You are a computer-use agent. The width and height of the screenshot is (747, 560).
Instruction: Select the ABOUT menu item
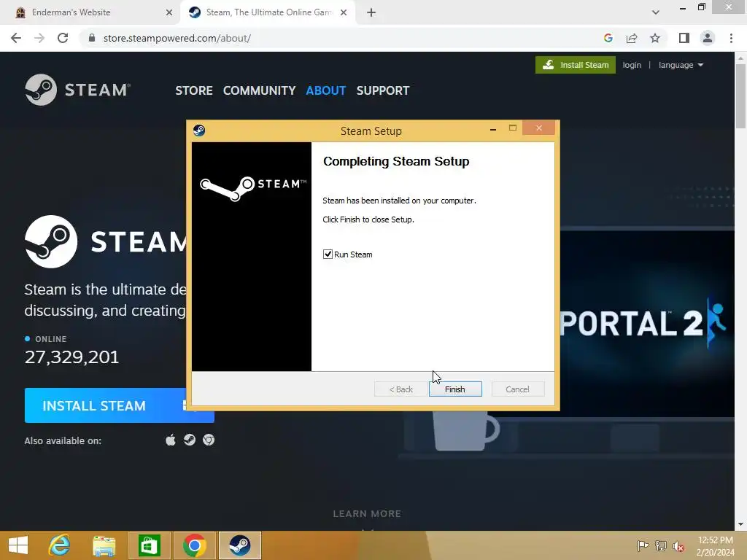point(326,90)
